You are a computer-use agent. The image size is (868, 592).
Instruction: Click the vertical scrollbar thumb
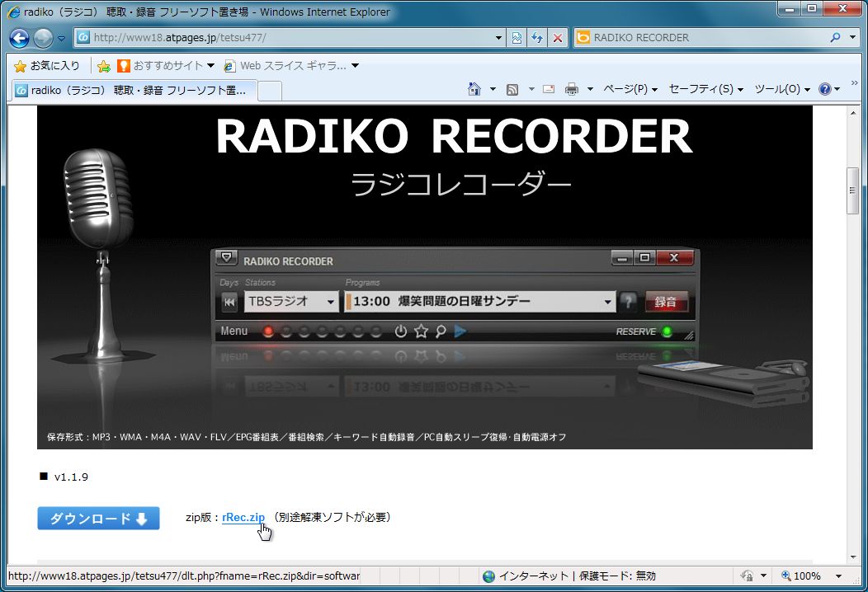tap(852, 190)
